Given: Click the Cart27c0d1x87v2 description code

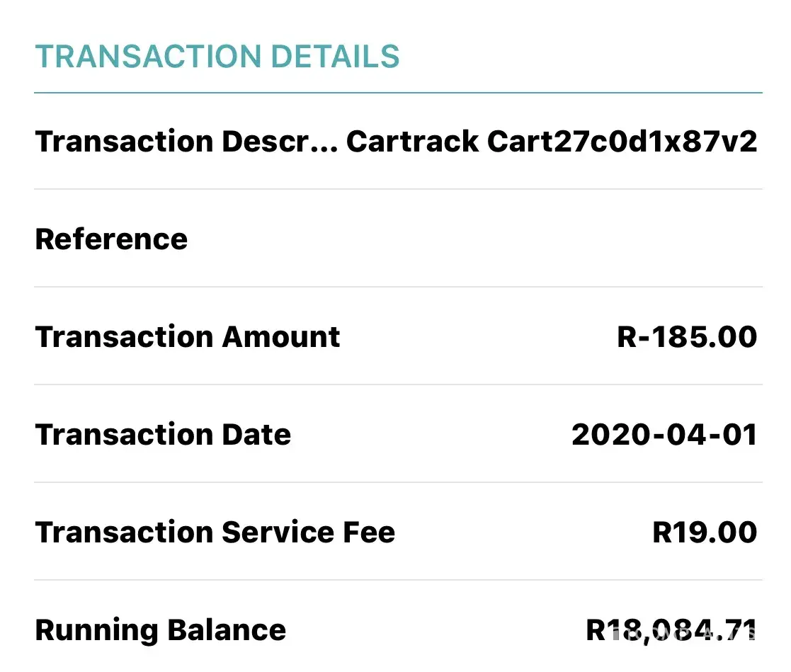Looking at the screenshot, I should click(x=622, y=142).
